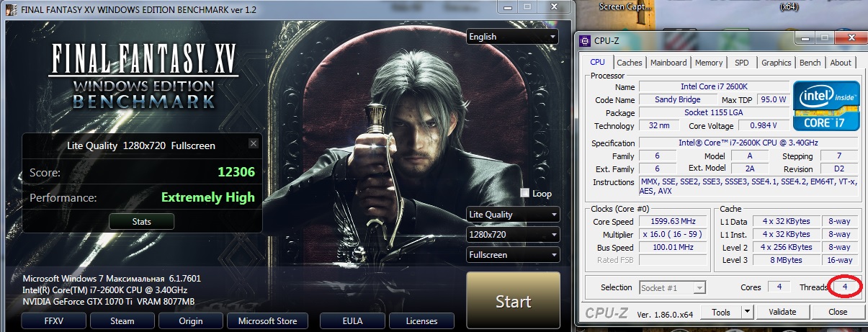Click the 'Extremely High' performance text

tap(207, 197)
